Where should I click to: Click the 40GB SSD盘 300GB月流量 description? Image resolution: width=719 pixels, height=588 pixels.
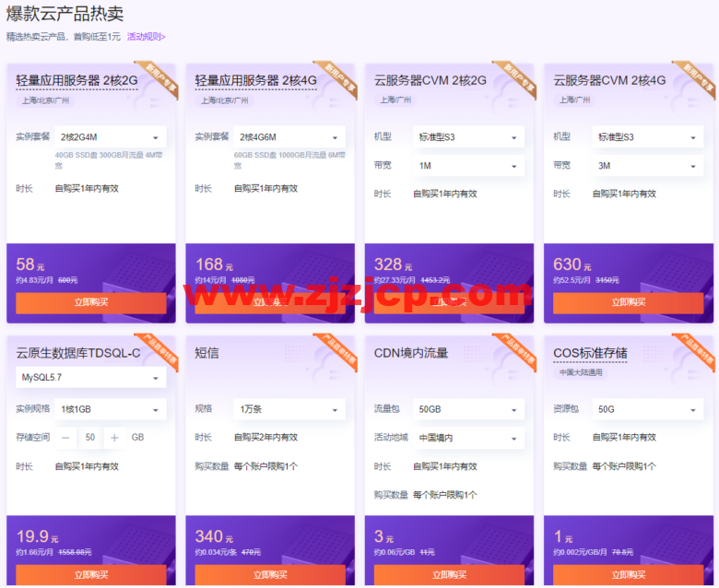coord(109,160)
